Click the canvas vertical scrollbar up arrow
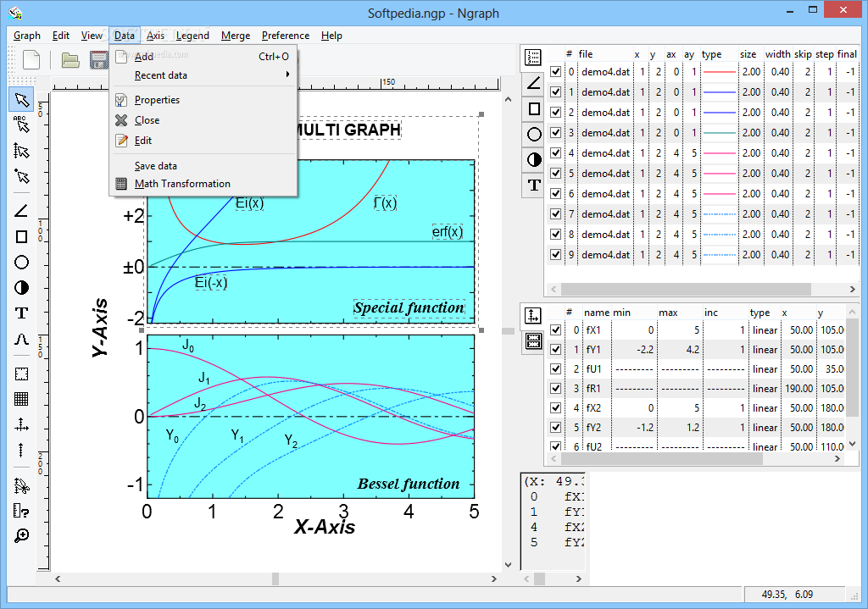This screenshot has height=609, width=868. (509, 100)
